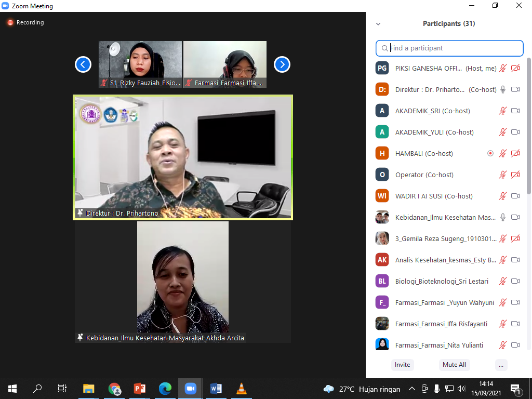This screenshot has width=532, height=399.
Task: Click the muted mic icon in Operator row
Action: click(x=503, y=175)
